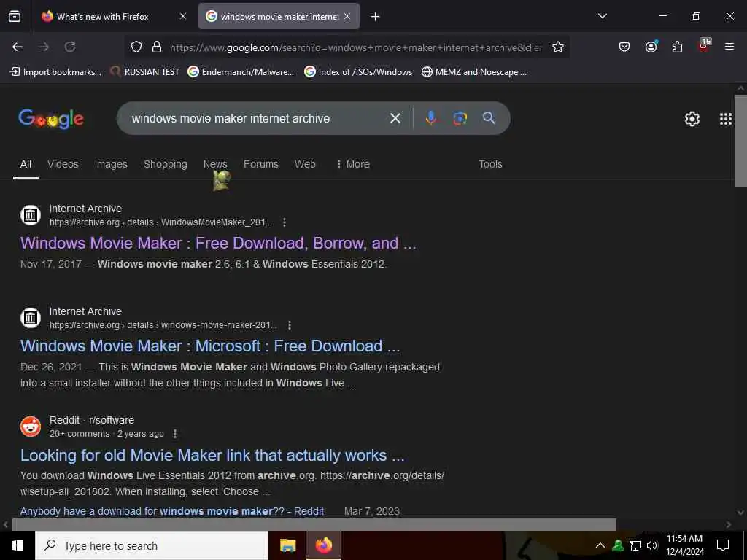This screenshot has width=747, height=560.
Task: Submit the search with the magnifier
Action: click(489, 118)
